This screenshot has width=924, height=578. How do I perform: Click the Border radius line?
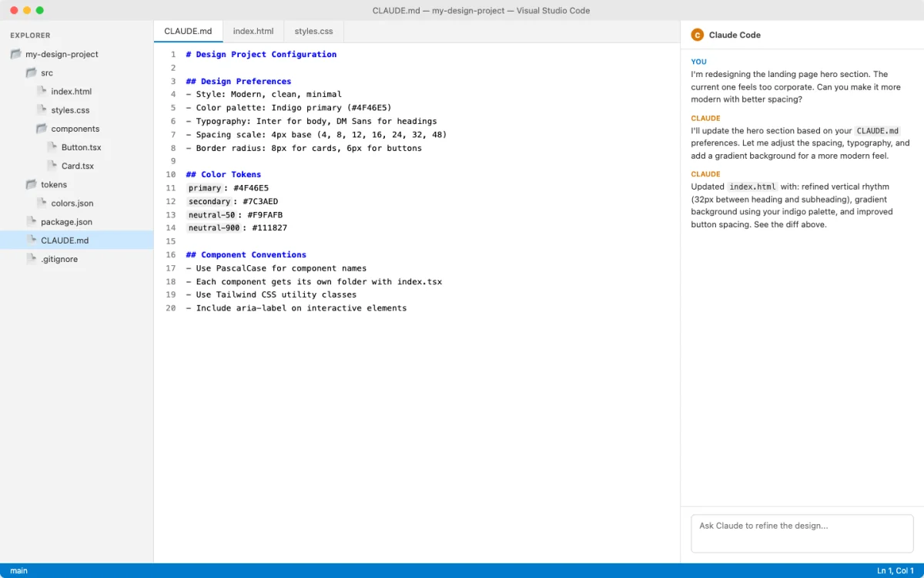click(x=303, y=148)
